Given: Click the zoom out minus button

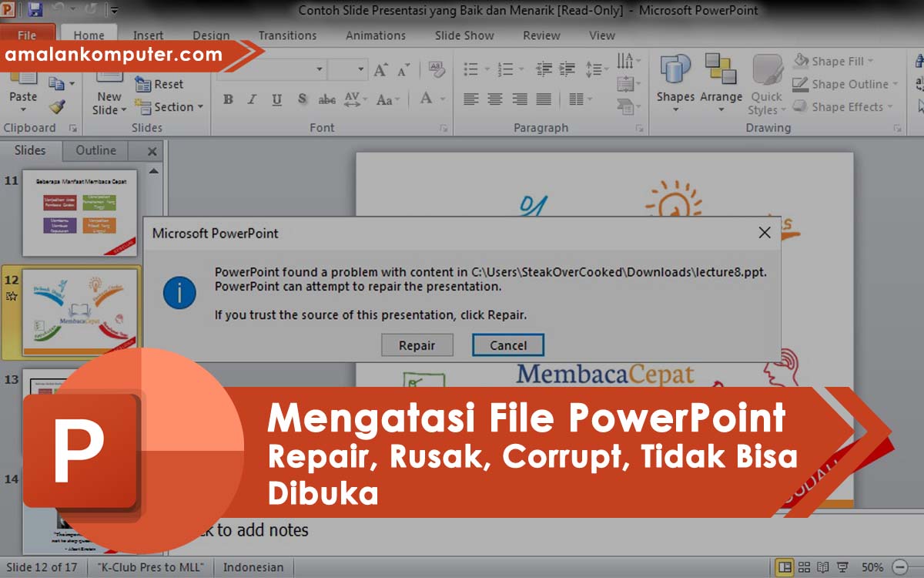Looking at the screenshot, I should coord(900,567).
